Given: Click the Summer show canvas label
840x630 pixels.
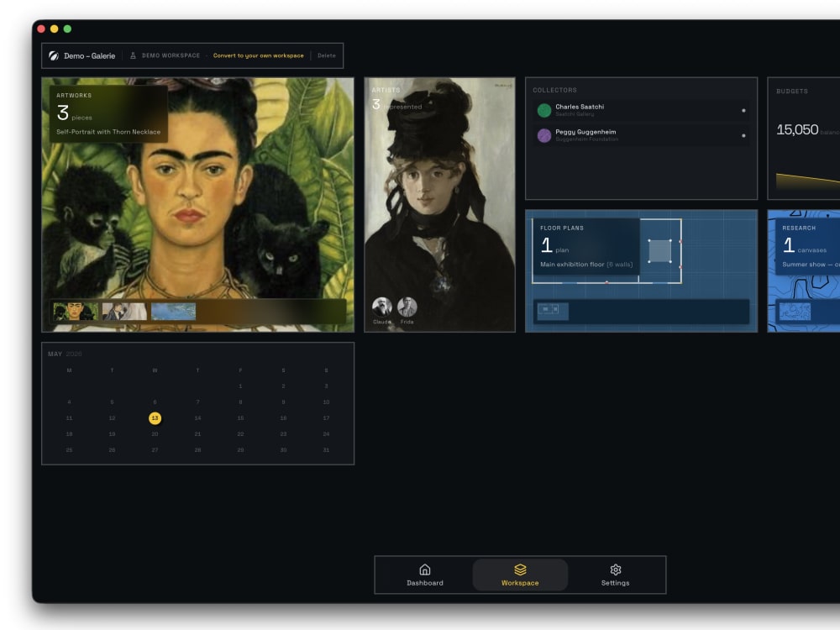Looking at the screenshot, I should pyautogui.click(x=811, y=264).
